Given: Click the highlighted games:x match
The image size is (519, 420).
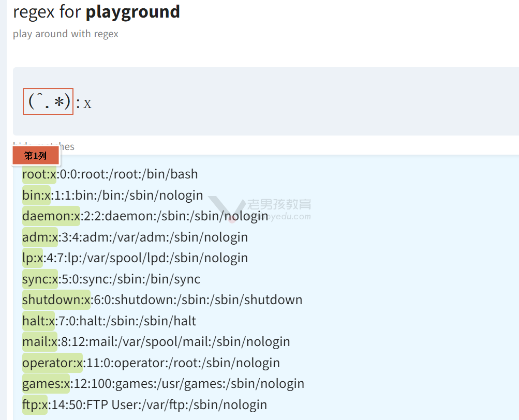Looking at the screenshot, I should pyautogui.click(x=46, y=384).
